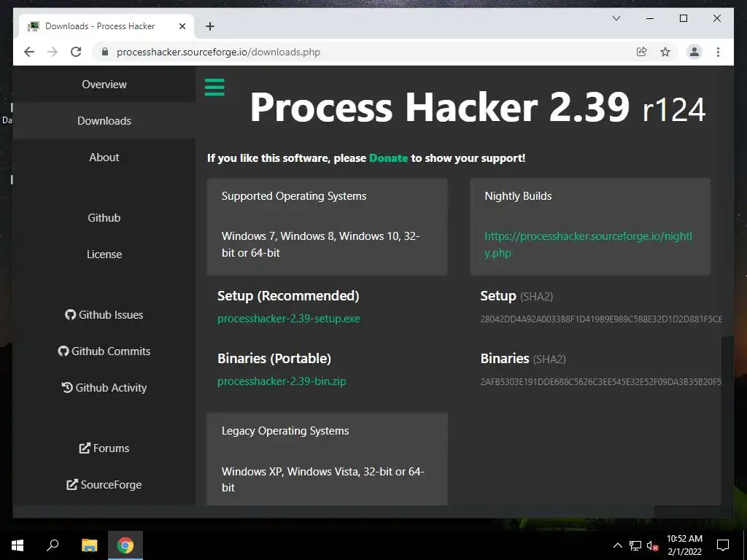This screenshot has width=747, height=560.
Task: Share this page using the share icon
Action: pyautogui.click(x=642, y=52)
